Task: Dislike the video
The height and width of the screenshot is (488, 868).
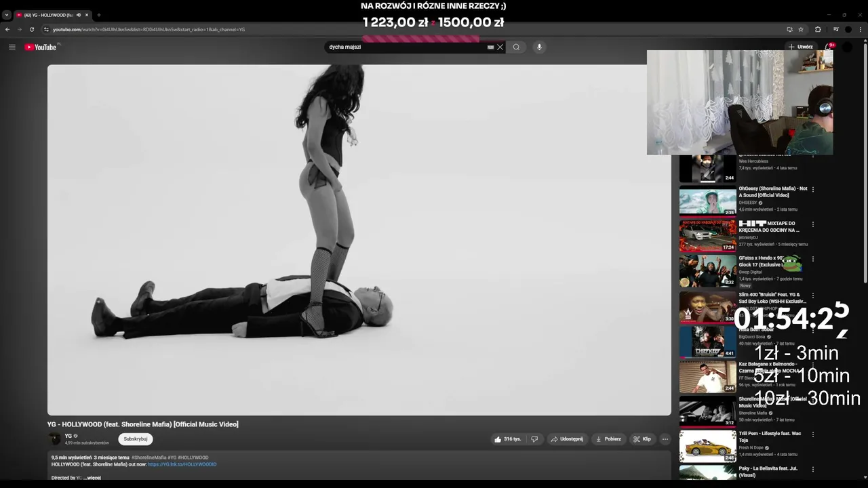Action: [x=534, y=439]
